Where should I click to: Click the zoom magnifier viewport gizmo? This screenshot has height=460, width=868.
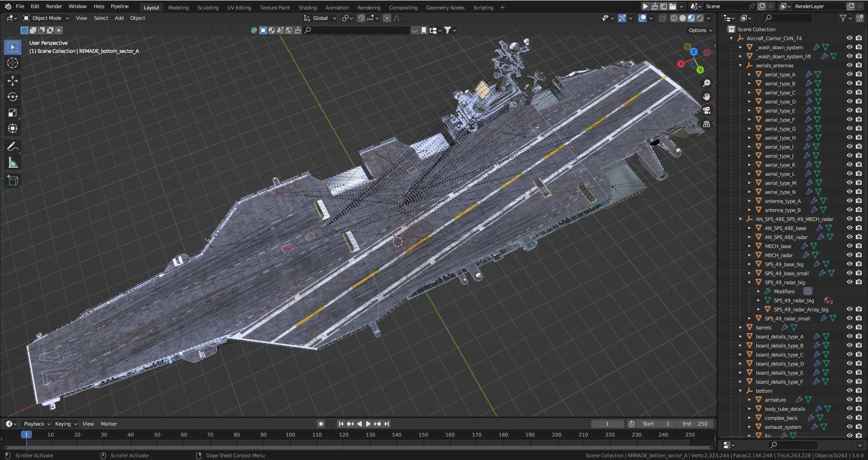pyautogui.click(x=707, y=83)
